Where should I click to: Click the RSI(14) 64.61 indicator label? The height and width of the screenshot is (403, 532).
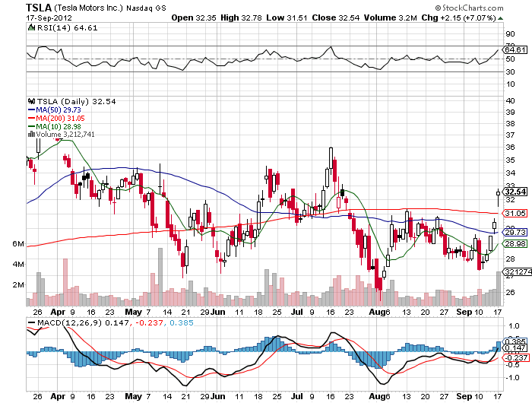click(x=67, y=28)
